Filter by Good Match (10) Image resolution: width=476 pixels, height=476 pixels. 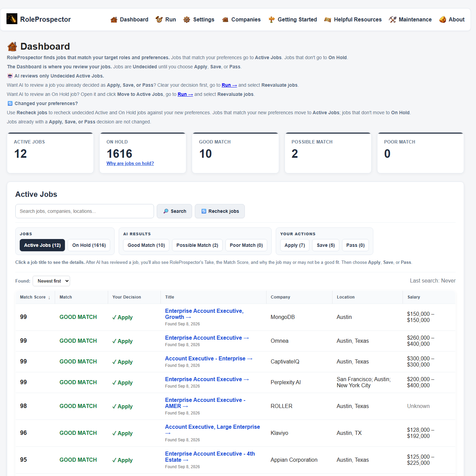[x=146, y=245]
